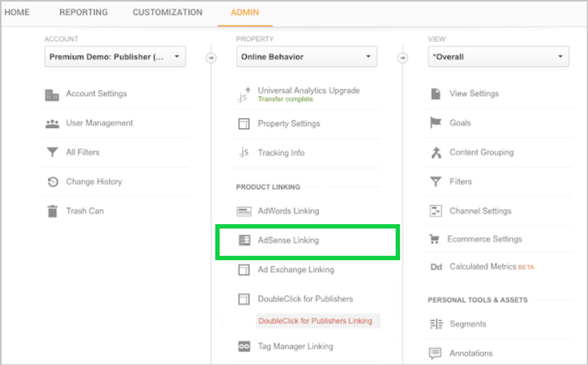Click the Trash Can icon
Image resolution: width=588 pixels, height=365 pixels.
click(x=52, y=211)
